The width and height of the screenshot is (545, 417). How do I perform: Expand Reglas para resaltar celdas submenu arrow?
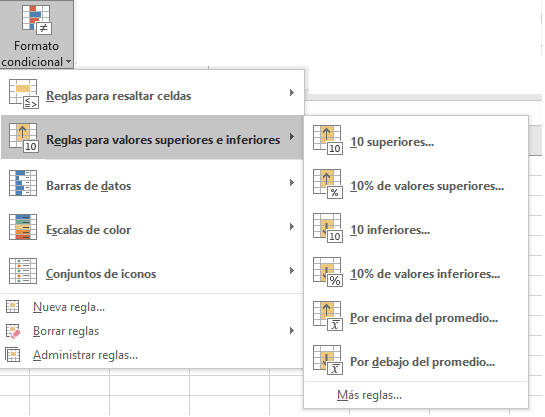click(292, 92)
